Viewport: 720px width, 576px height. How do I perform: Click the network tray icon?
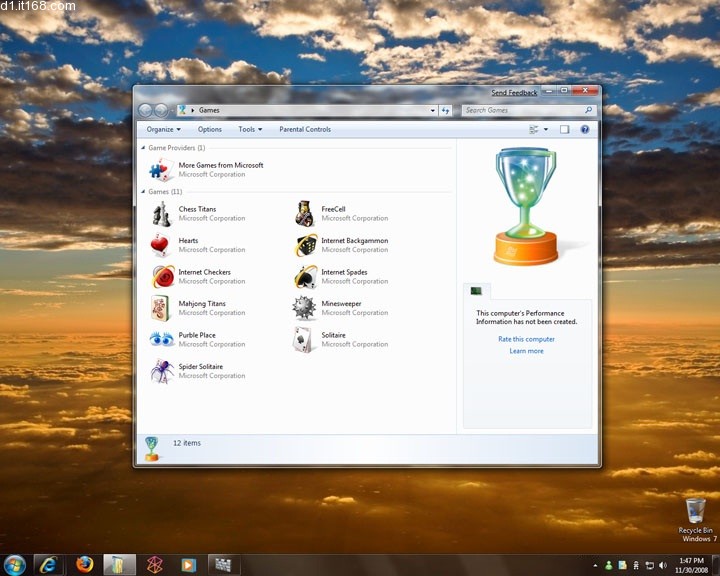click(x=649, y=565)
